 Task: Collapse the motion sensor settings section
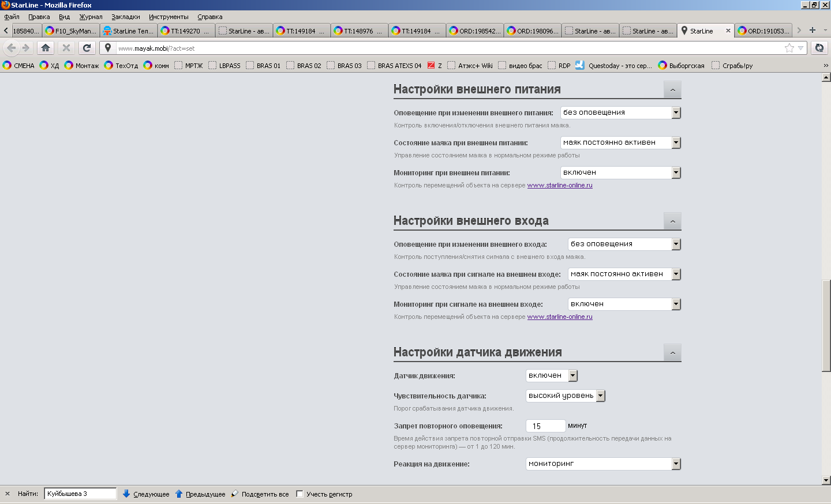672,353
